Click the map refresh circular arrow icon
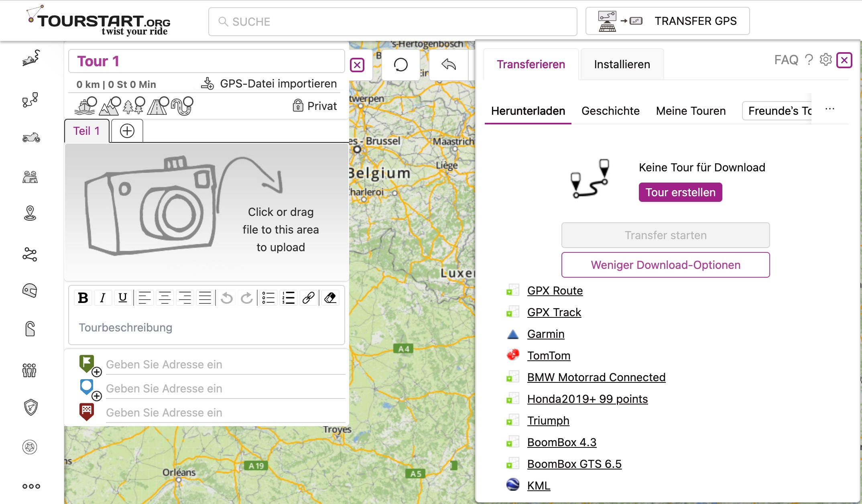862x504 pixels. [401, 65]
